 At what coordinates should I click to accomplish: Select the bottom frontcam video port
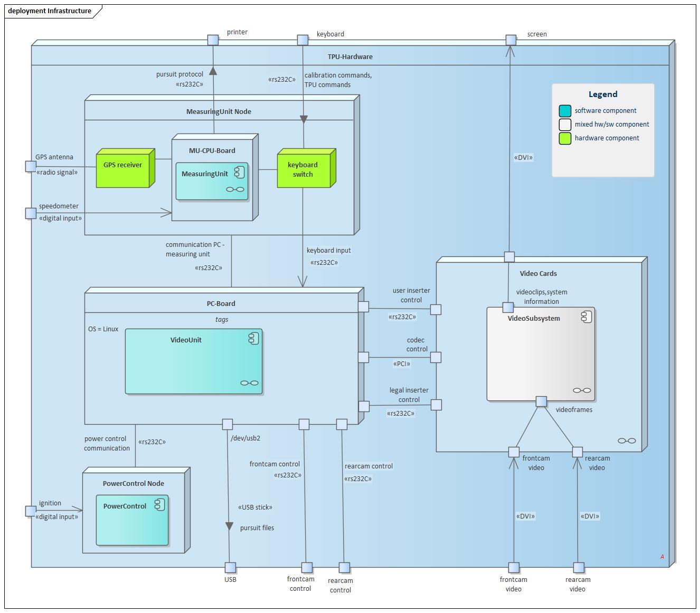click(514, 568)
